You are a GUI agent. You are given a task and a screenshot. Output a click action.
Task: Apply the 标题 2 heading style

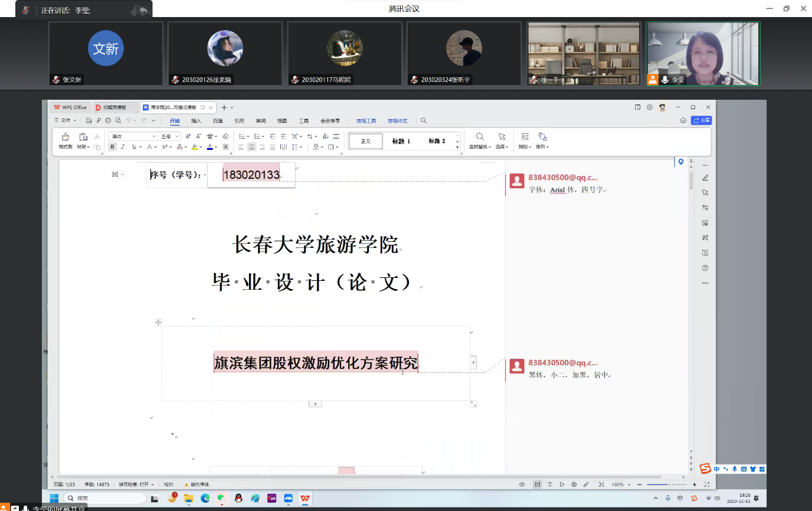pos(437,141)
